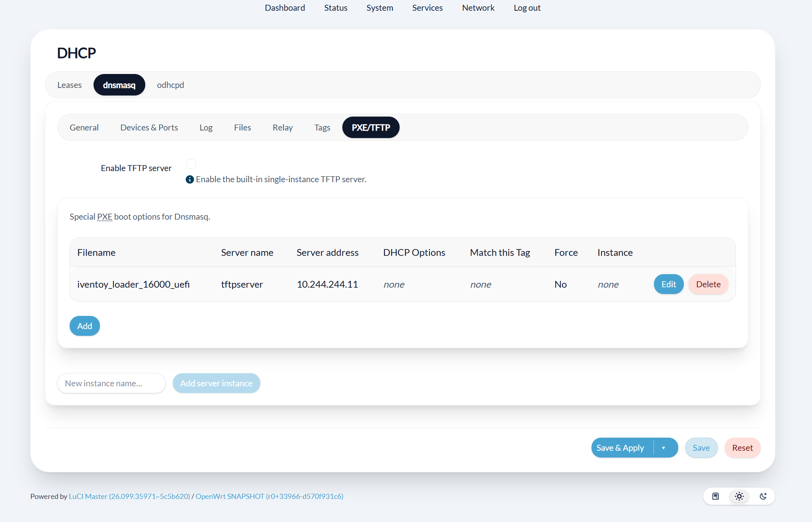Open the Services menu

coord(427,8)
